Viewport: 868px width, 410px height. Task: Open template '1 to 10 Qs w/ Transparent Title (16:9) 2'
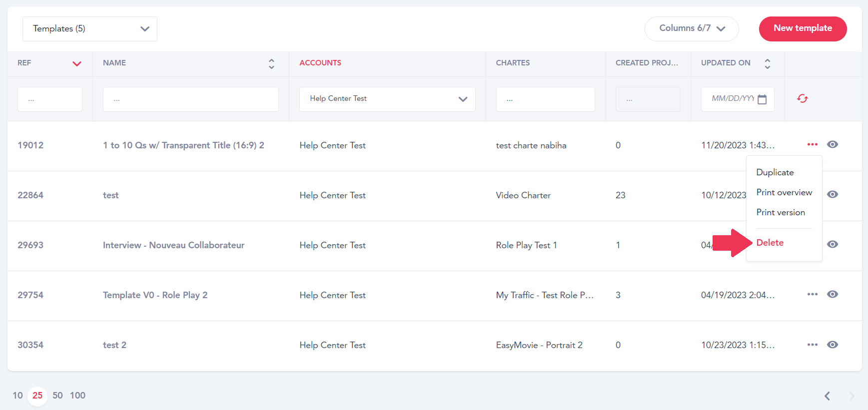(183, 145)
